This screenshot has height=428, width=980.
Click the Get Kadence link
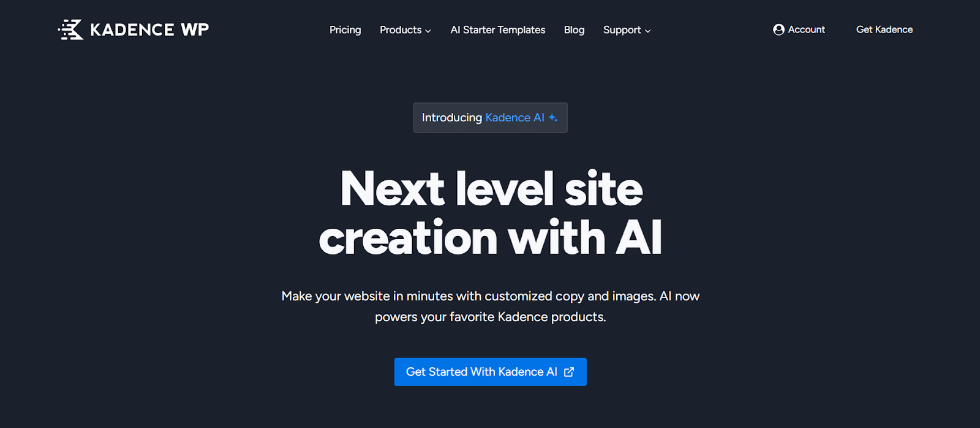[884, 29]
